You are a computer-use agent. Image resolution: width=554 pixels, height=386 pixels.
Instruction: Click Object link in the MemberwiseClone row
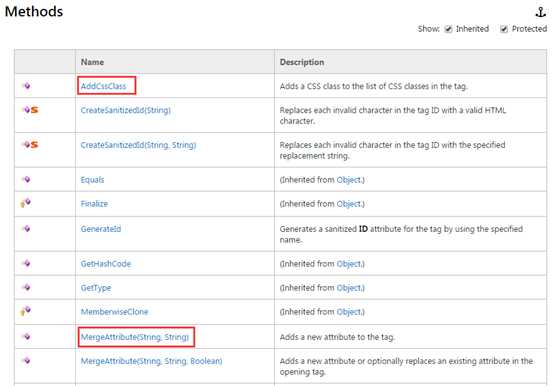349,312
